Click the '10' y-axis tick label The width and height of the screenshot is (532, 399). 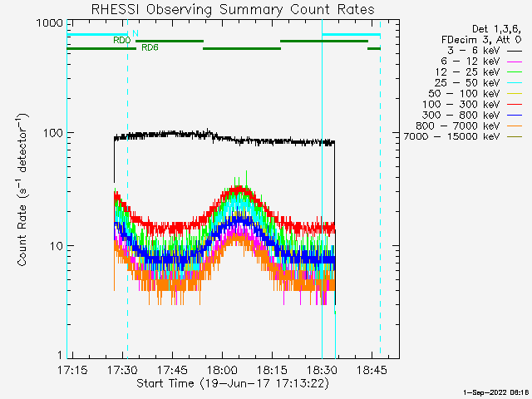(57, 246)
